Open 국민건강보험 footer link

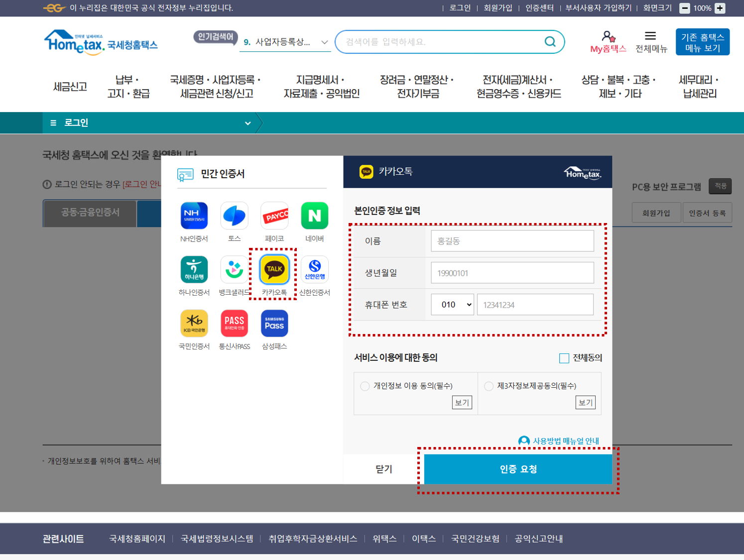(475, 539)
